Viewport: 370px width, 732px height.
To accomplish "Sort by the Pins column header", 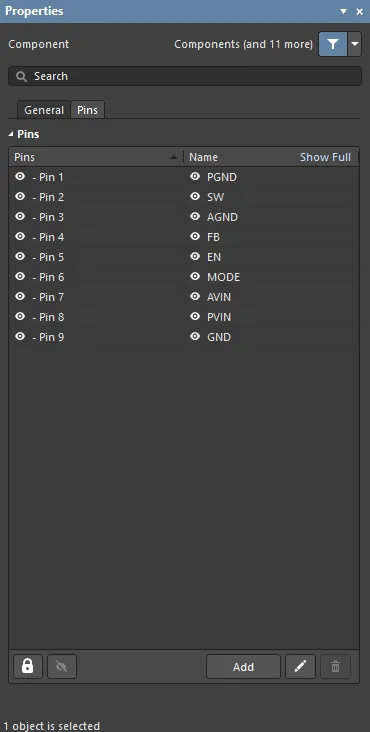I will click(x=96, y=157).
